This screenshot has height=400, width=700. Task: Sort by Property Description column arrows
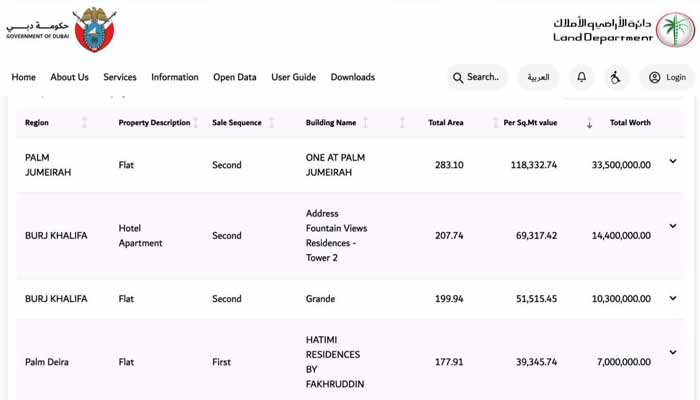(196, 123)
